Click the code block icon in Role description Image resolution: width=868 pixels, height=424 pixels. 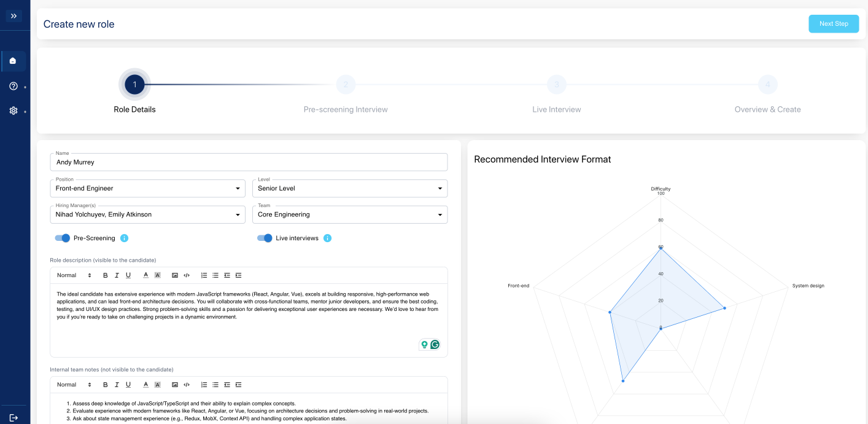[x=187, y=275]
